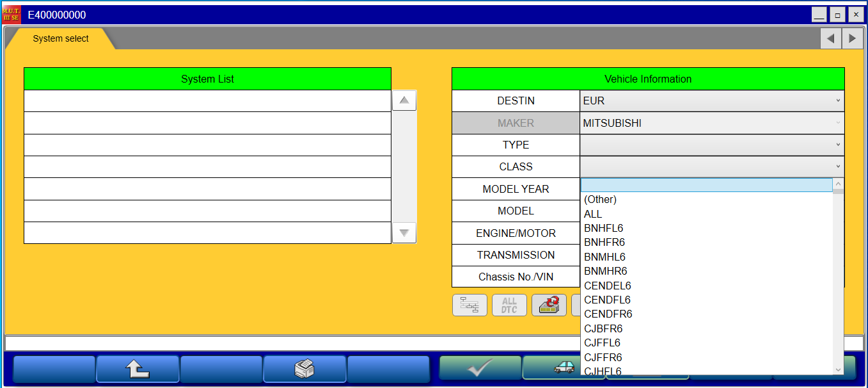Click the left navigation arrow beside the tabs
This screenshot has height=388, width=868.
pyautogui.click(x=830, y=38)
